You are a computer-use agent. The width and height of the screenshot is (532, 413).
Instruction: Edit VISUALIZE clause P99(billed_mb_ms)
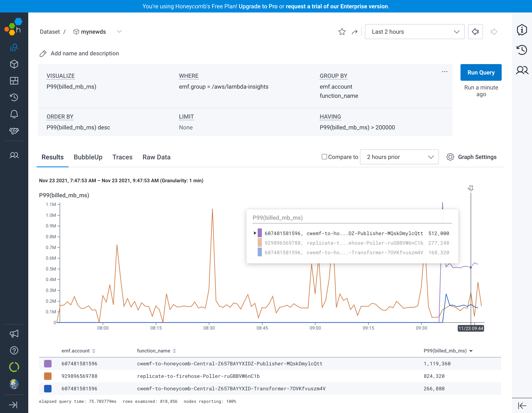point(71,87)
